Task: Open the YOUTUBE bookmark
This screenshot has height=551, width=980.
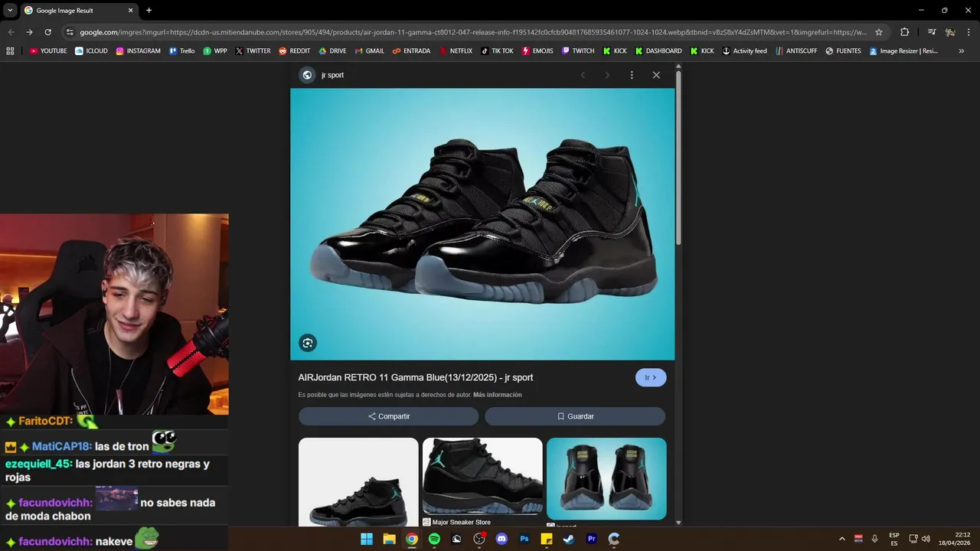Action: point(48,51)
